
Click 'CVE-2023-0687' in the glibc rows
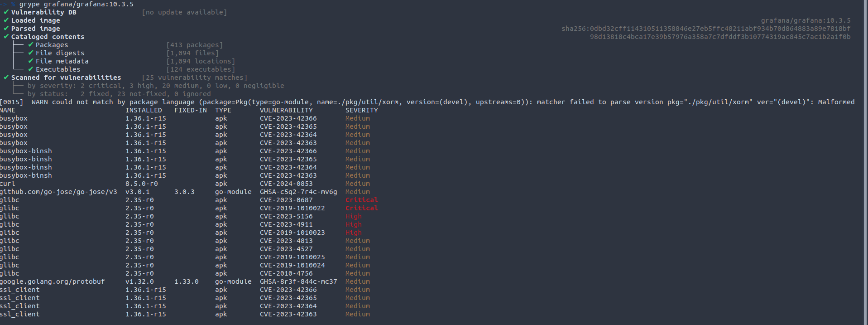[286, 200]
